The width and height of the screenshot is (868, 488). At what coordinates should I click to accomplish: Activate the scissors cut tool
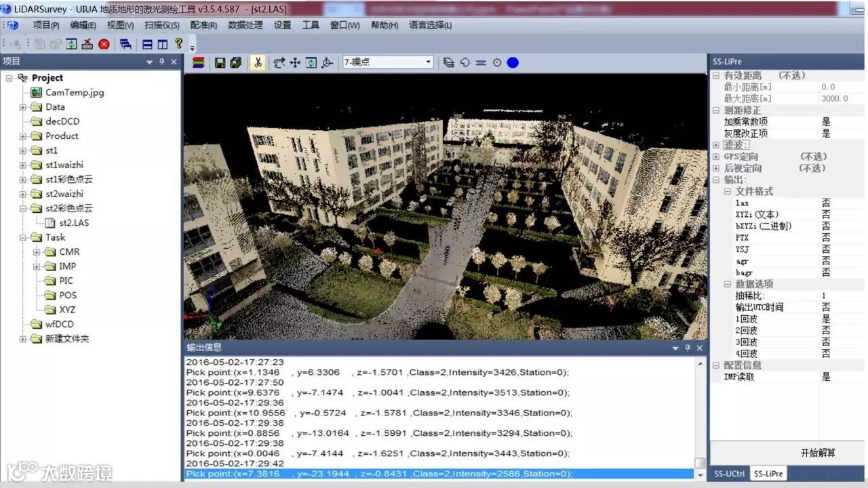(257, 62)
